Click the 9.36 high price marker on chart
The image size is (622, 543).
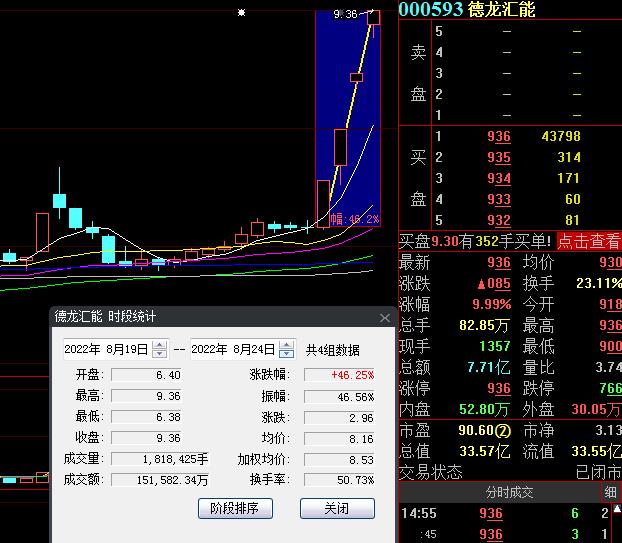(345, 14)
